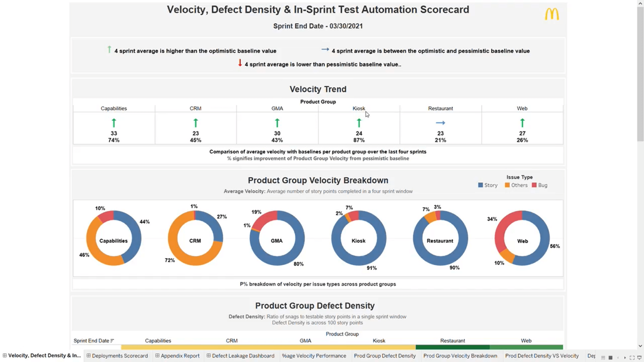The height and width of the screenshot is (362, 644).
Task: Click the green bar under the Restaurant column
Action: click(453, 347)
